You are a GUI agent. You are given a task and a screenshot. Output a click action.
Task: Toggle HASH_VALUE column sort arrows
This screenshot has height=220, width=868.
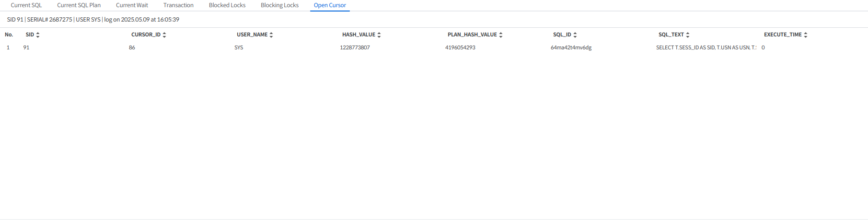pyautogui.click(x=379, y=35)
